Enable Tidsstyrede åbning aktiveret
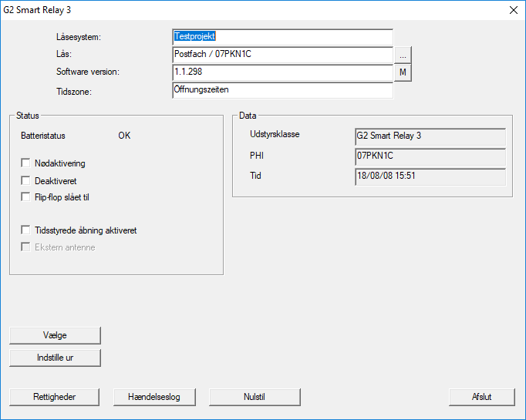Image resolution: width=526 pixels, height=420 pixels. pos(27,230)
